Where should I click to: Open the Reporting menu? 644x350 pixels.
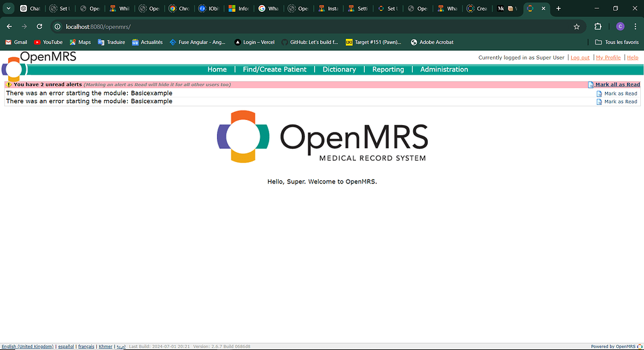click(x=388, y=69)
